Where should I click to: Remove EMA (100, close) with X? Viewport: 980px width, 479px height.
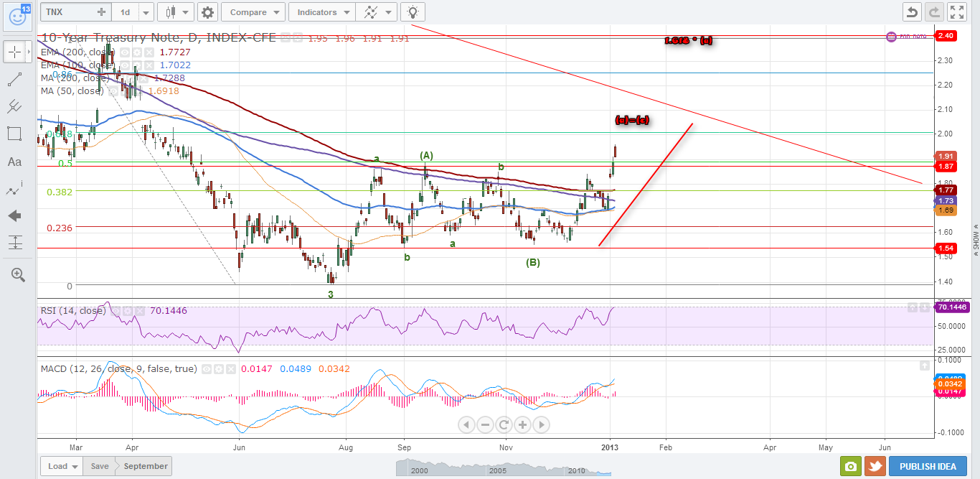[149, 65]
